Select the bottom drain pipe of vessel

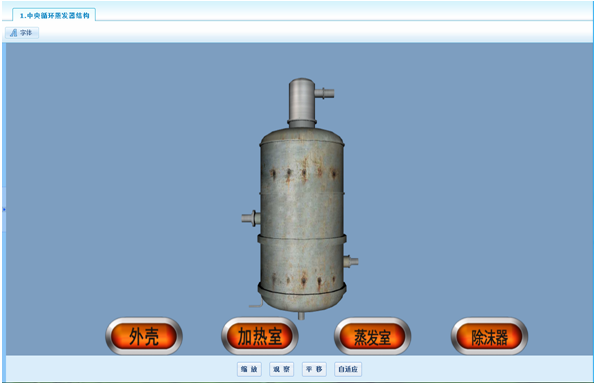pyautogui.click(x=301, y=315)
